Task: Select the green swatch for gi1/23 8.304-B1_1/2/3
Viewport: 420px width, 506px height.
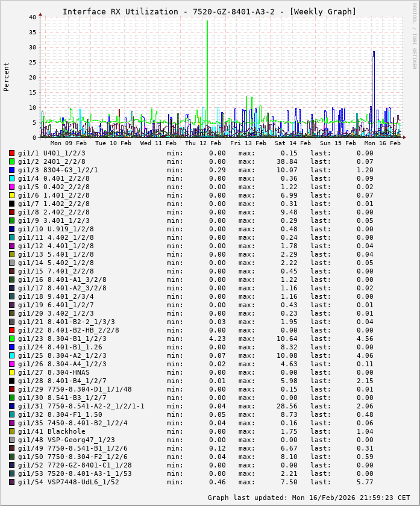Action: pyautogui.click(x=11, y=339)
